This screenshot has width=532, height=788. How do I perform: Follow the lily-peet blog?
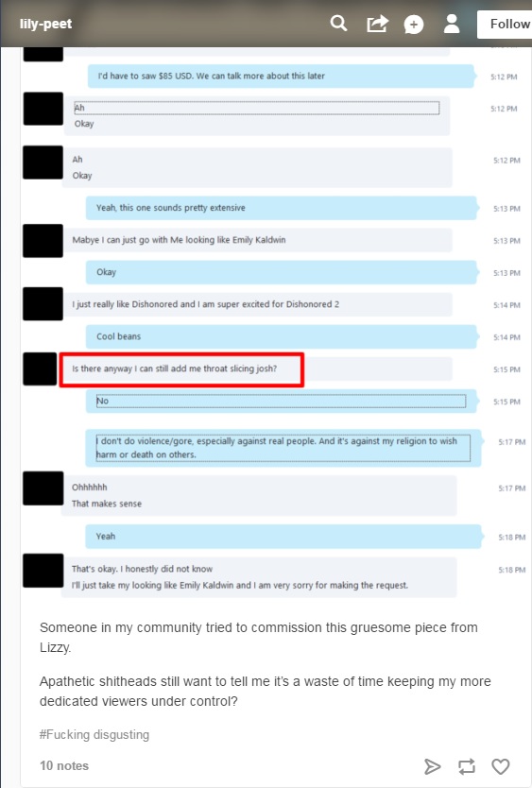point(505,25)
